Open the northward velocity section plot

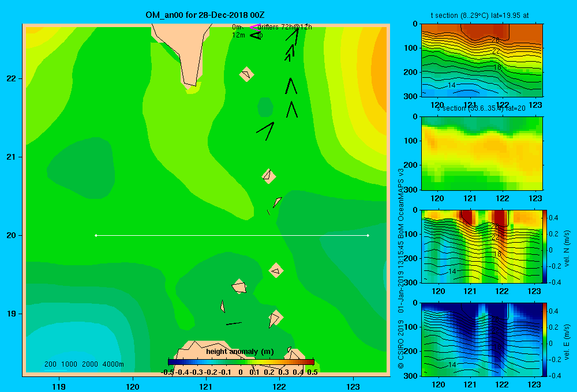pyautogui.click(x=482, y=246)
